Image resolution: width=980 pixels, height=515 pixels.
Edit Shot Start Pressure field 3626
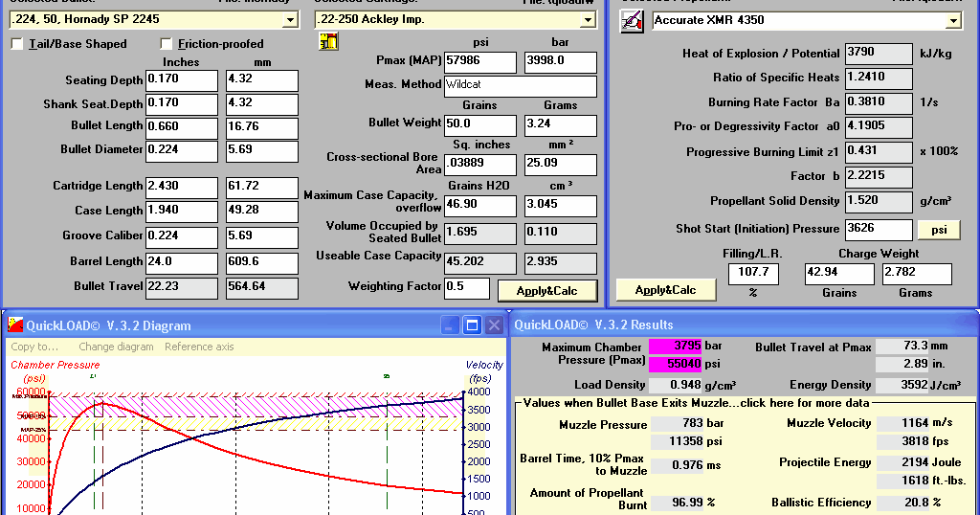(x=879, y=230)
